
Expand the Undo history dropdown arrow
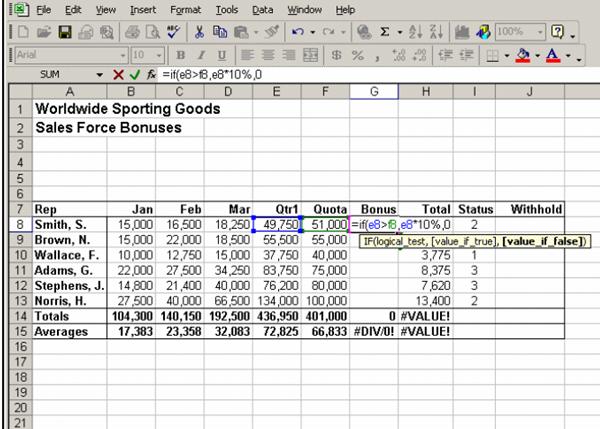(x=313, y=32)
